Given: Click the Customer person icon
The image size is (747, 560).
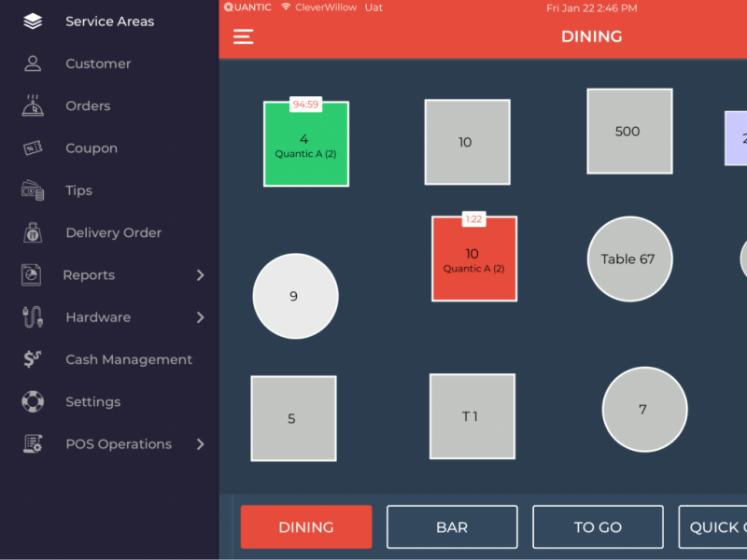Looking at the screenshot, I should tap(32, 63).
